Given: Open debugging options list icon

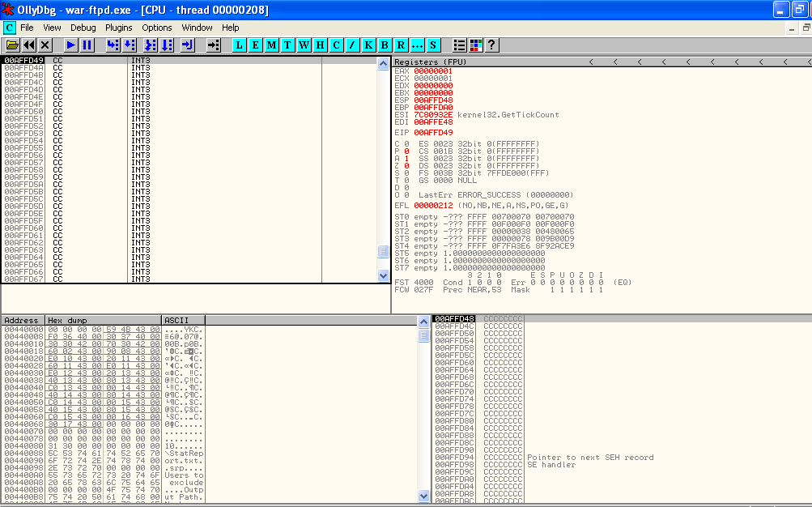Looking at the screenshot, I should (x=459, y=45).
